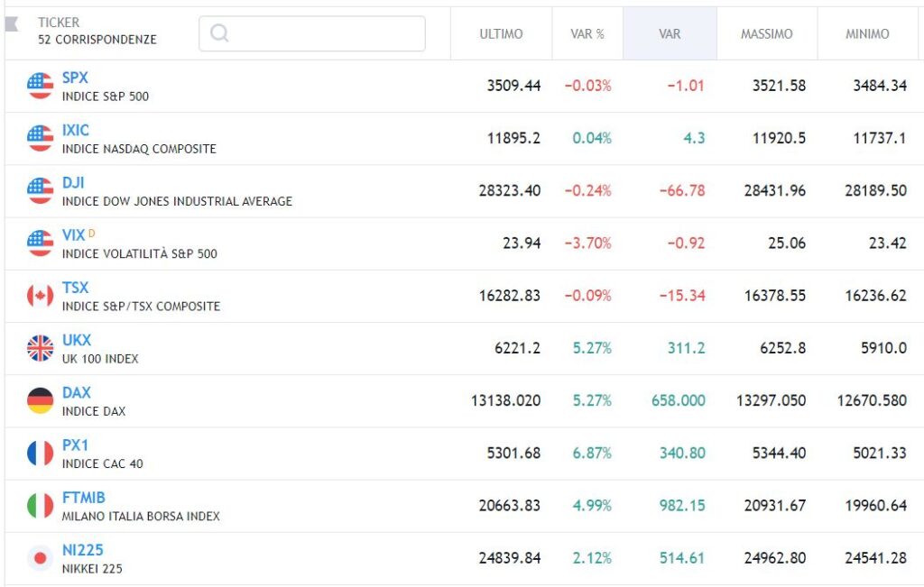Click the UK flag icon for UKX
The image size is (924, 587).
tap(40, 348)
